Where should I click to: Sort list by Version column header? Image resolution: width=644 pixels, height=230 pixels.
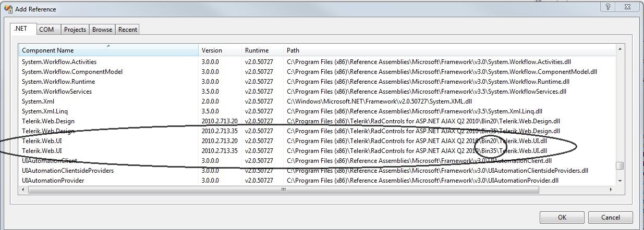[x=220, y=50]
